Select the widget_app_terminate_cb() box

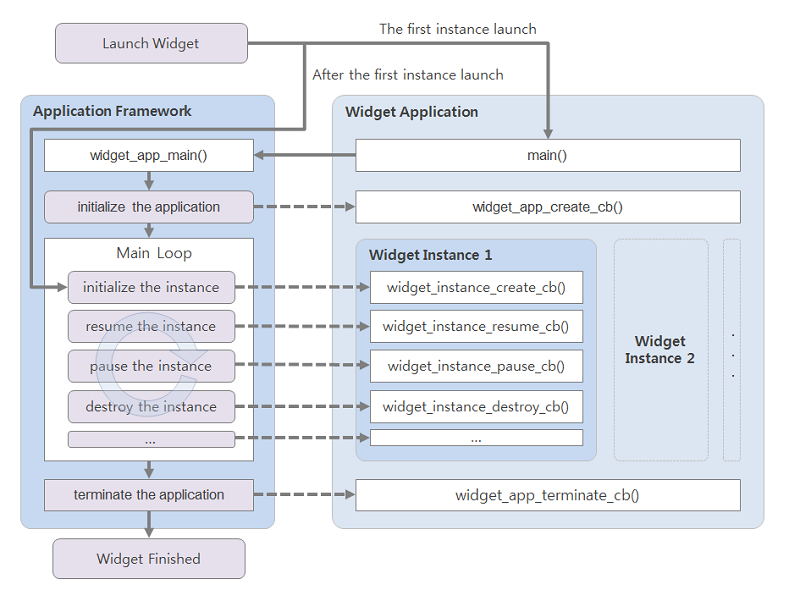(x=547, y=494)
